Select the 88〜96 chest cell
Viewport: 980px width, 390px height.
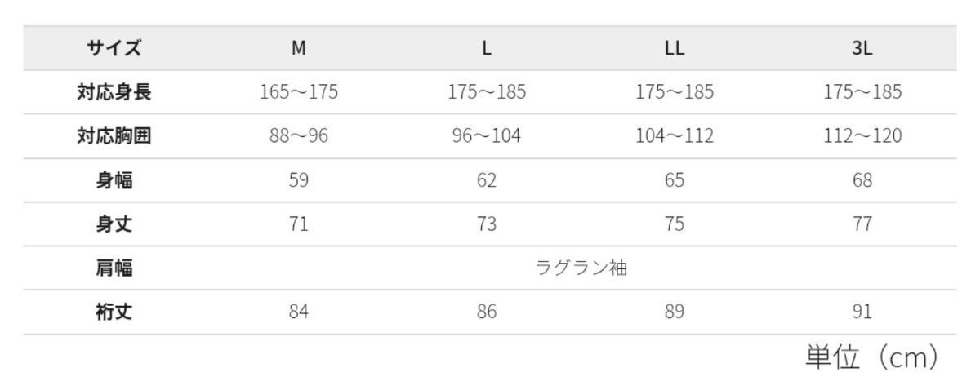pos(299,136)
